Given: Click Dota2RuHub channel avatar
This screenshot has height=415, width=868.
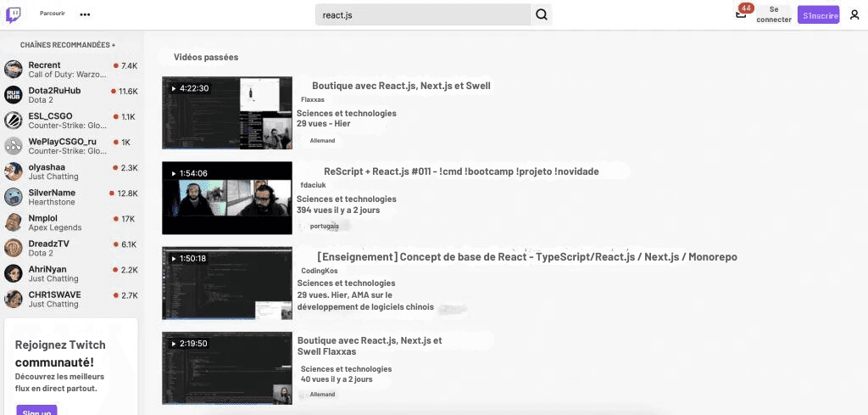Looking at the screenshot, I should (14, 95).
